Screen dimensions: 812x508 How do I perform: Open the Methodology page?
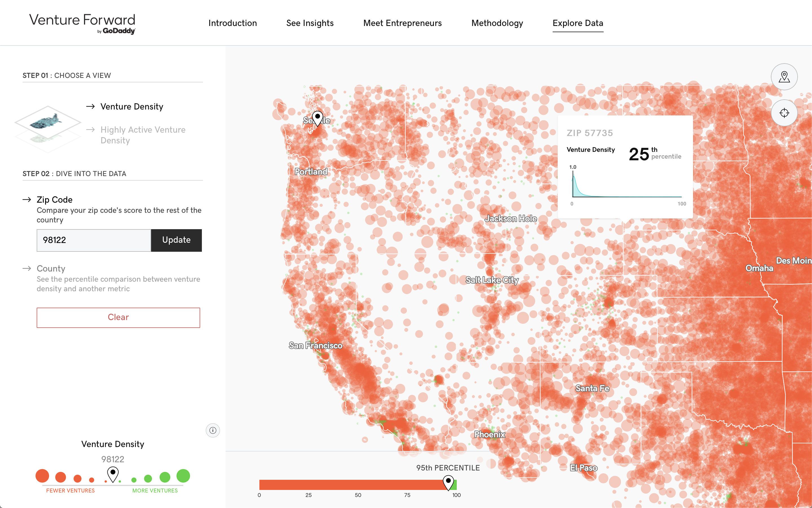coord(497,23)
